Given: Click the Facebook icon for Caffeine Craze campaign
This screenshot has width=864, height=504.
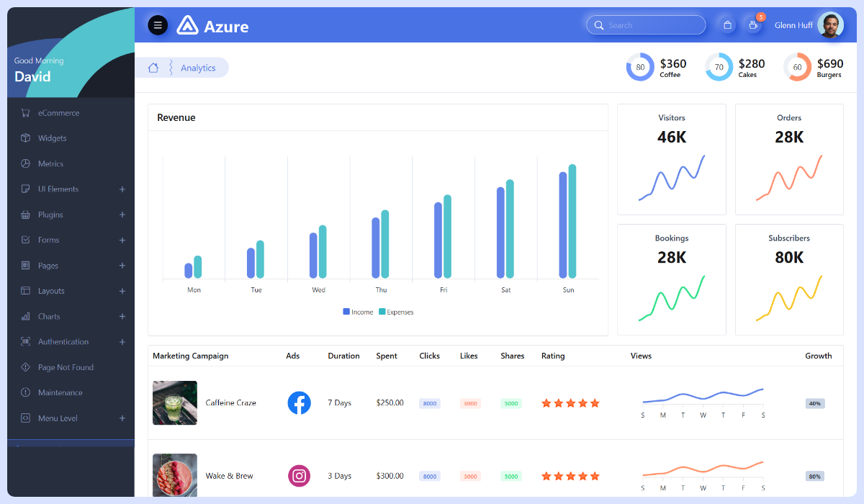Looking at the screenshot, I should click(299, 403).
